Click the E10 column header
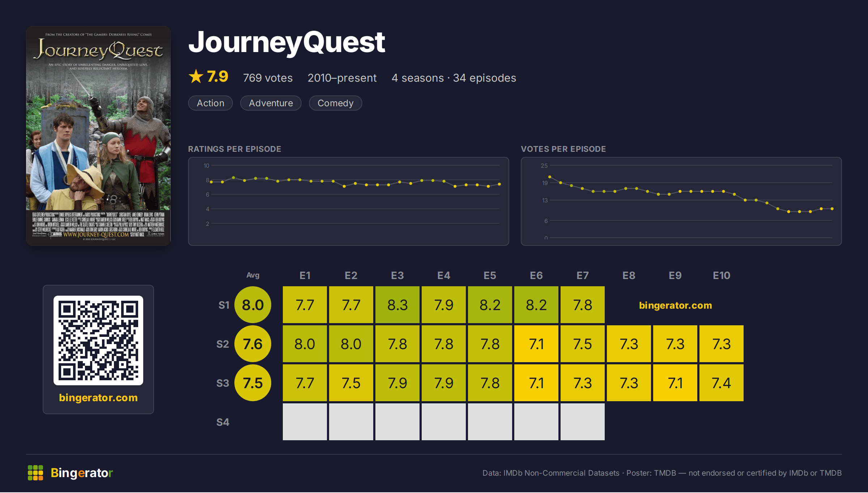This screenshot has width=868, height=493. tap(722, 275)
